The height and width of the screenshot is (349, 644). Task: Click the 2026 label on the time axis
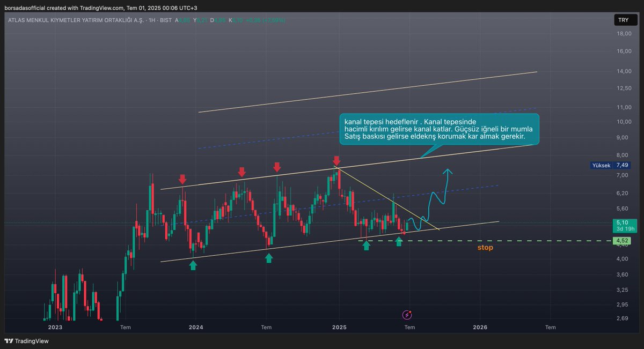[480, 327]
